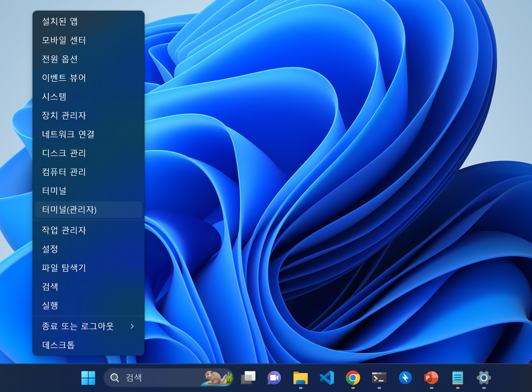The image size is (532, 392).
Task: Open the purple video chat app
Action: coord(274,378)
